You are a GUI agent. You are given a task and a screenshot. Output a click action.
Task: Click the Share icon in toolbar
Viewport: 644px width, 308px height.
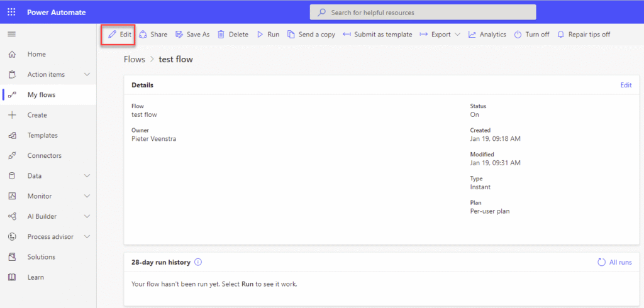pyautogui.click(x=143, y=35)
